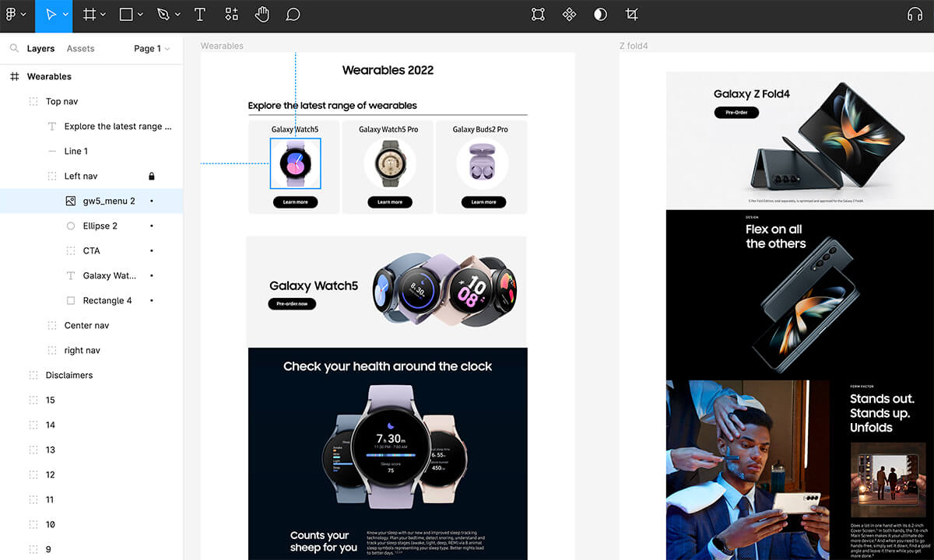Viewport: 934px width, 560px height.
Task: Switch to the Layers tab
Action: pyautogui.click(x=40, y=48)
